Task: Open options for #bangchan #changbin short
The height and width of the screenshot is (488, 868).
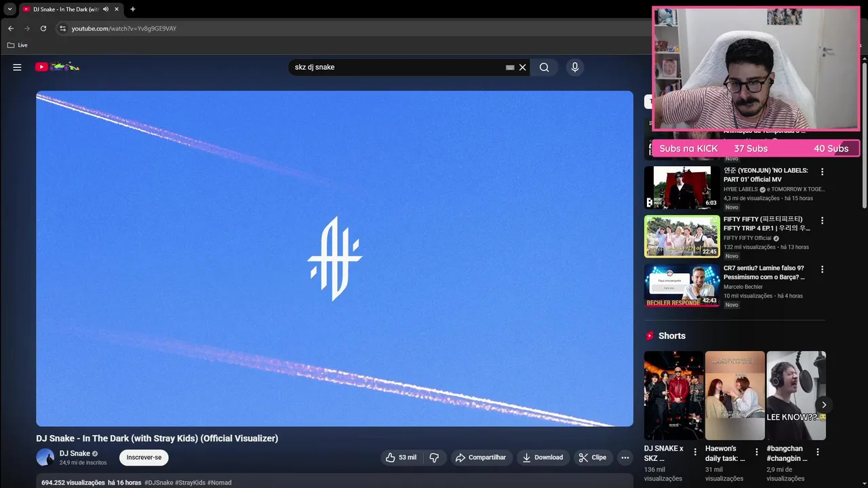Action: [818, 452]
